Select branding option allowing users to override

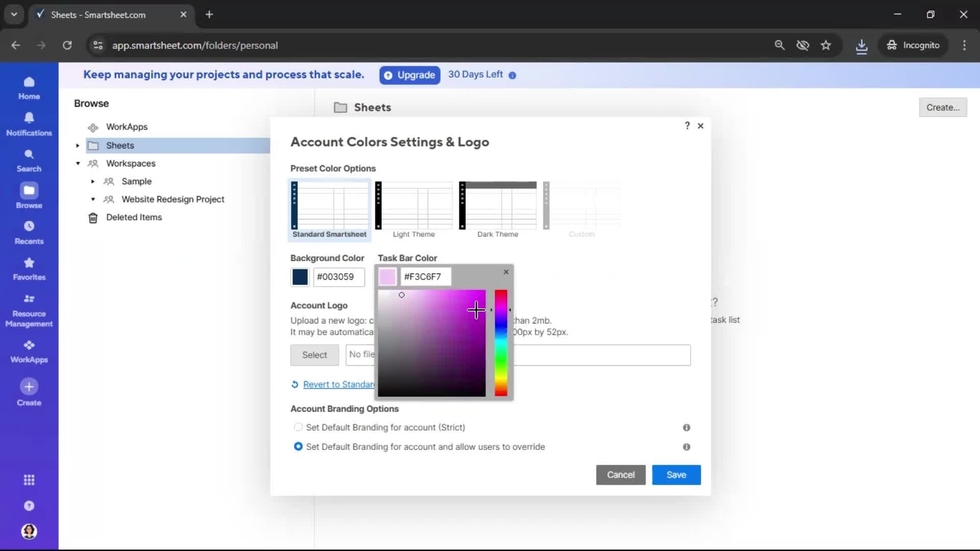point(298,446)
